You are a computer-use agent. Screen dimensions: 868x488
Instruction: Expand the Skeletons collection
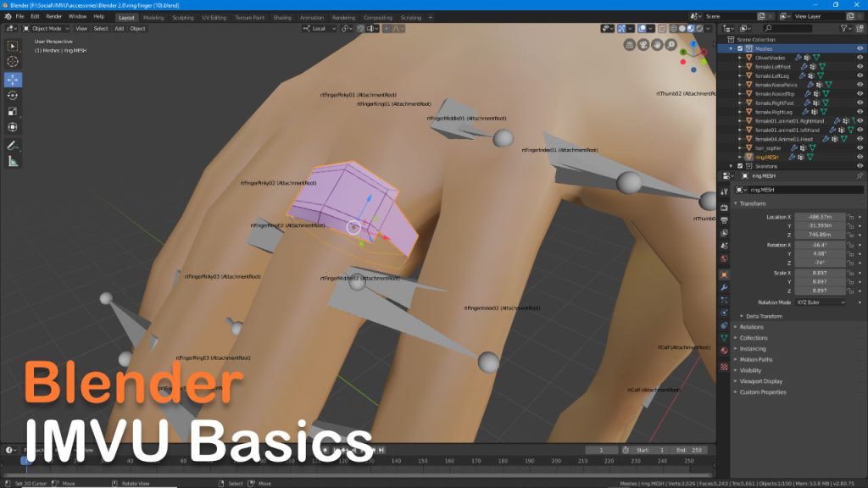click(x=731, y=166)
